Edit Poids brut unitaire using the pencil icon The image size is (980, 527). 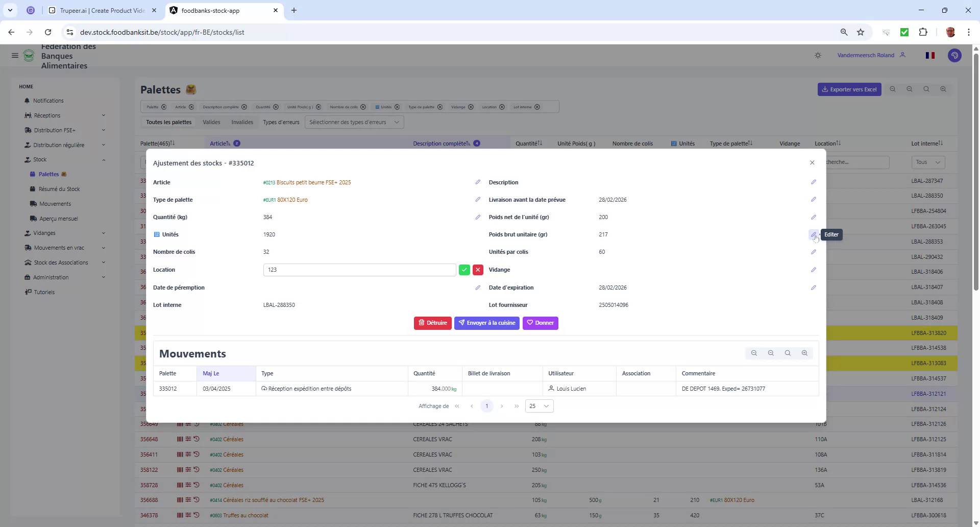(813, 234)
